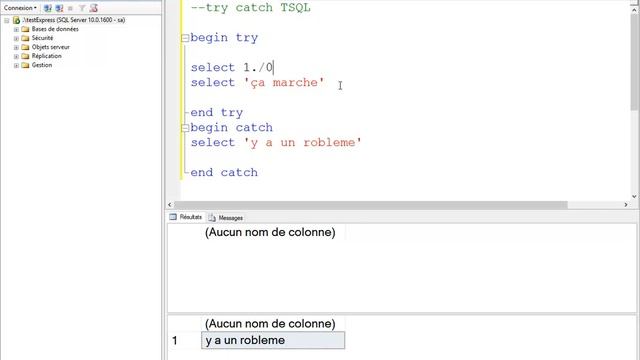Screen dimensions: 640x360
Task: Expand the Réplication folder
Action: click(x=16, y=56)
